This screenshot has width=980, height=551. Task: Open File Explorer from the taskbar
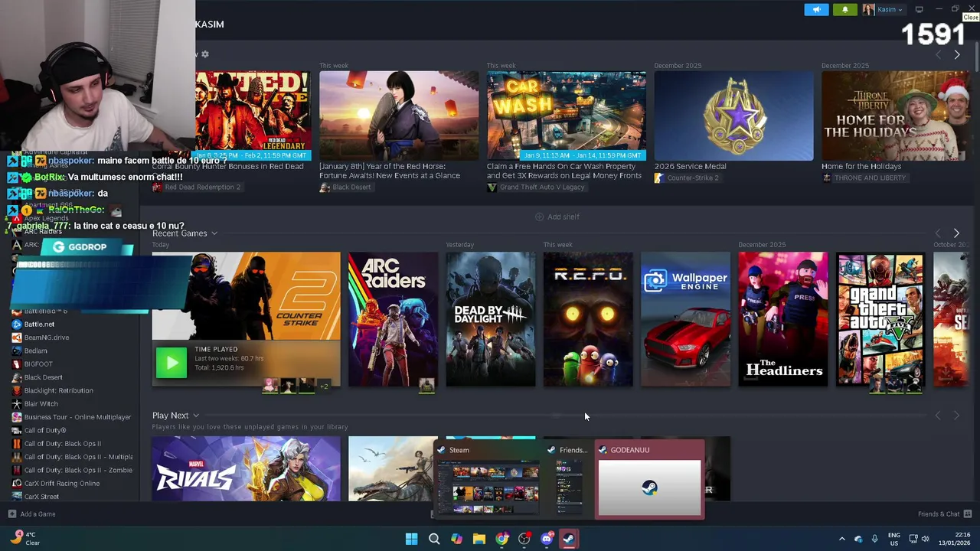[x=479, y=540]
